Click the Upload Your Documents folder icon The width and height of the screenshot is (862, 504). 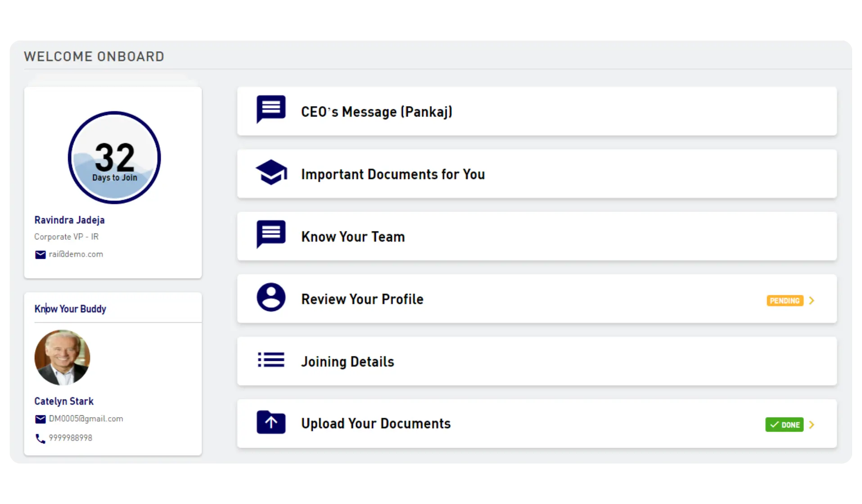click(x=271, y=422)
